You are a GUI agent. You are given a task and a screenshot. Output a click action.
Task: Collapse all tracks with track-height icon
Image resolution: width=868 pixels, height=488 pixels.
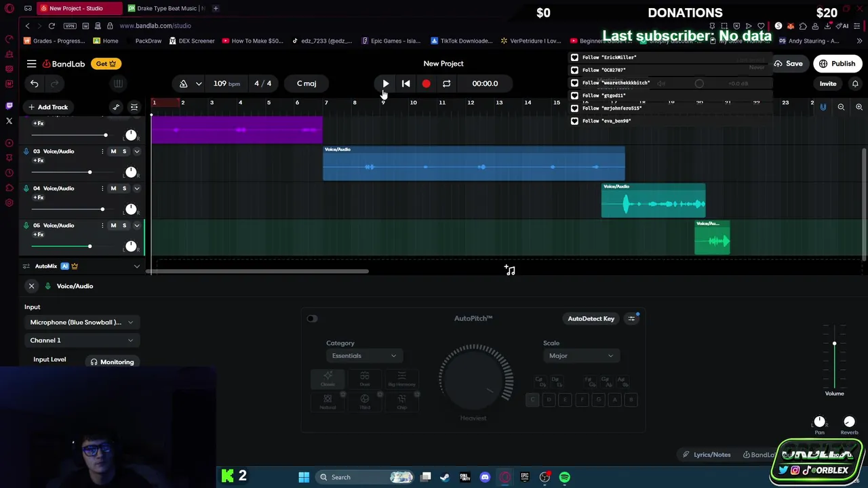coord(134,107)
